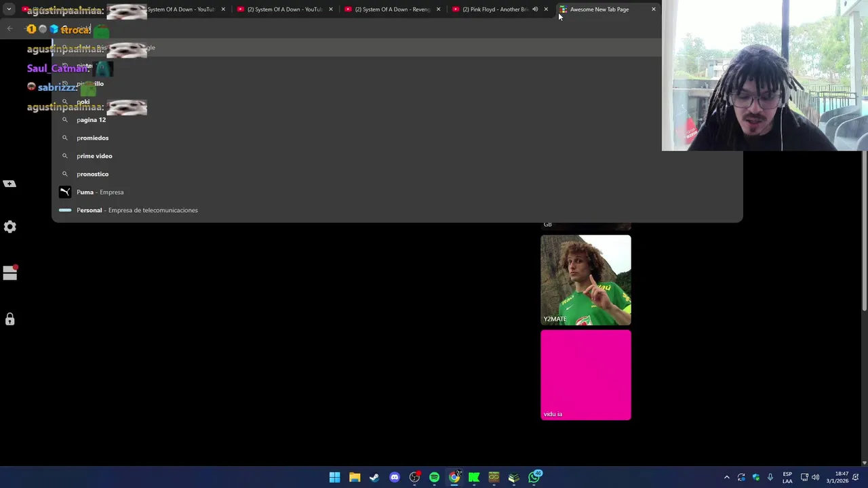
Task: Open the green infinity-loop taskbar app
Action: [494, 477]
